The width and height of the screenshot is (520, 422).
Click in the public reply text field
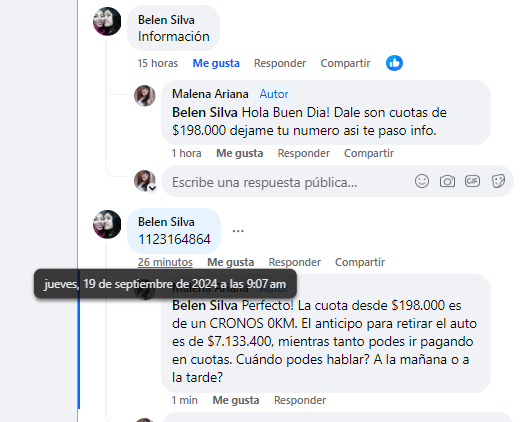[287, 182]
